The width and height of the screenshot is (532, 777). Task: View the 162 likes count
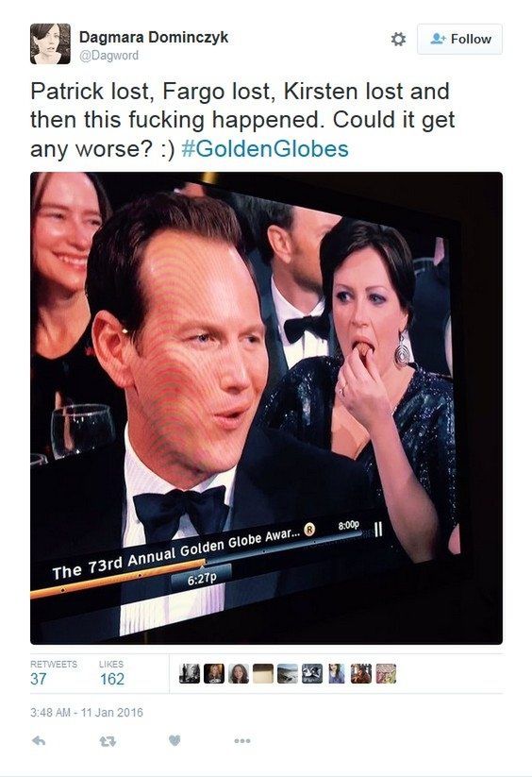(x=112, y=679)
